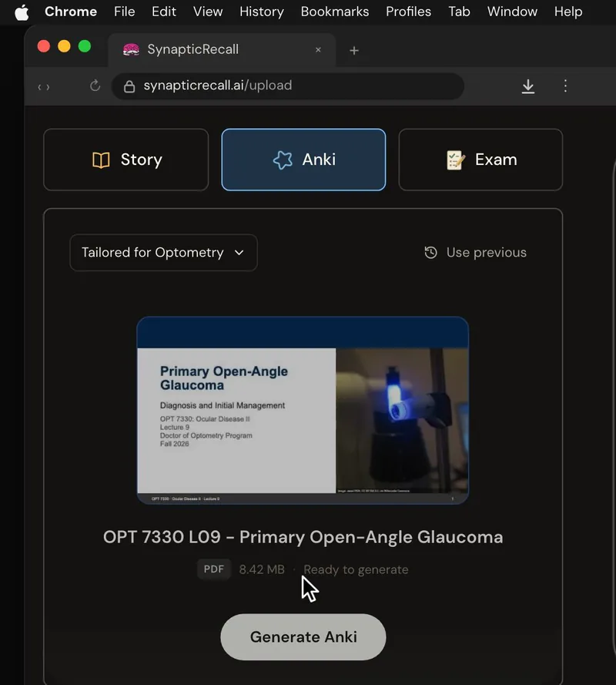Click the Generate Anki button
The height and width of the screenshot is (685, 616).
(x=303, y=637)
